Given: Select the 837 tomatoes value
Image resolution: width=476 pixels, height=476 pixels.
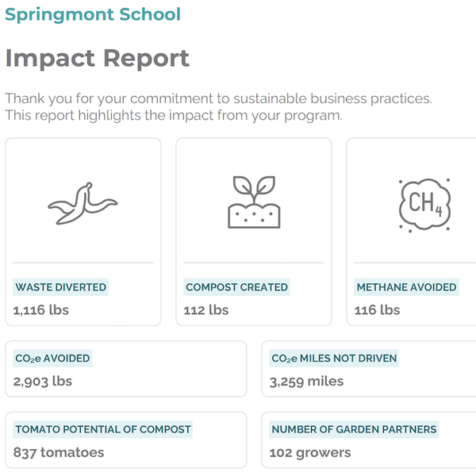Looking at the screenshot, I should [x=59, y=453].
